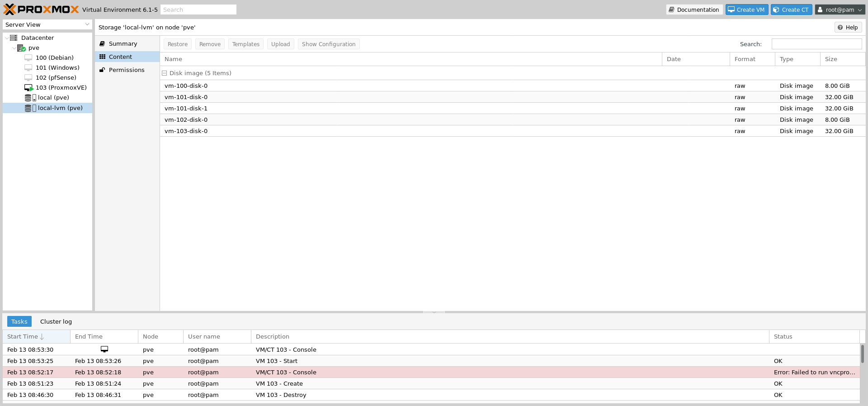868x406 pixels.
Task: Click the storage icon for local (pve)
Action: tap(30, 98)
